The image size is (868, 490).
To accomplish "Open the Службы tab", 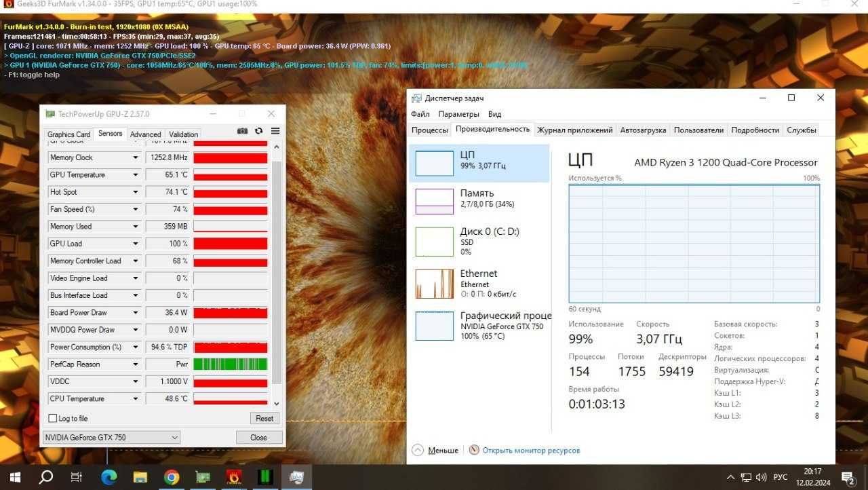I will click(x=802, y=130).
